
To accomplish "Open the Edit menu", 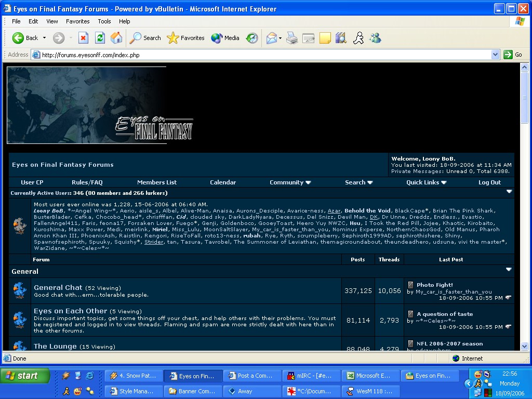I will click(33, 21).
